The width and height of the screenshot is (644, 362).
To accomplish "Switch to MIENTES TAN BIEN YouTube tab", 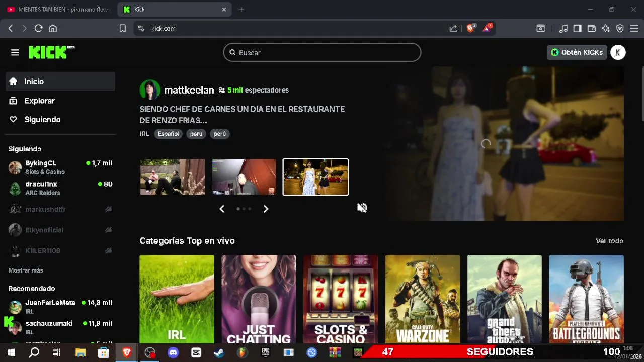I will (58, 9).
